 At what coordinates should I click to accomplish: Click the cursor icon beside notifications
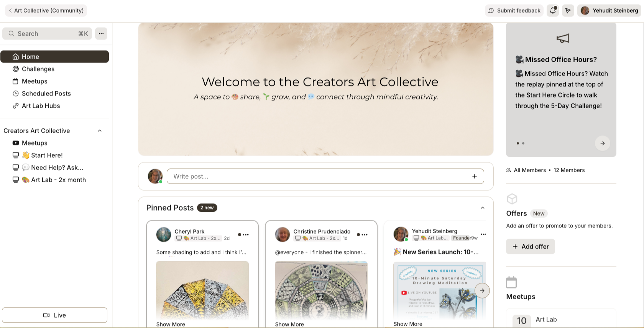pyautogui.click(x=568, y=10)
